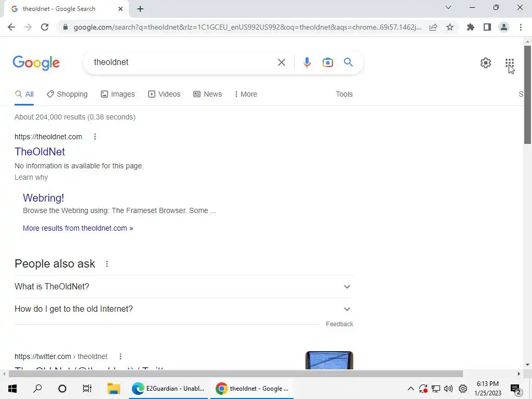This screenshot has width=532, height=399.
Task: Share this page via address bar icon
Action: pyautogui.click(x=433, y=27)
